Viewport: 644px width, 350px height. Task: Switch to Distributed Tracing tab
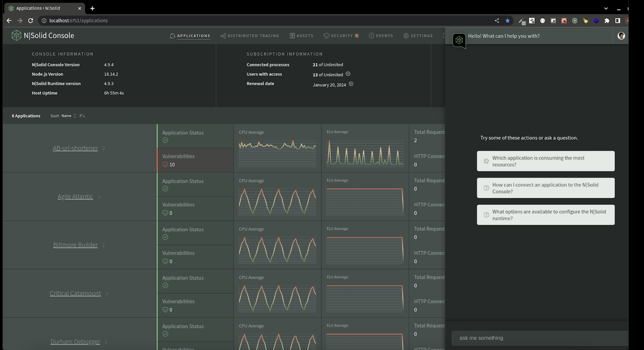250,36
